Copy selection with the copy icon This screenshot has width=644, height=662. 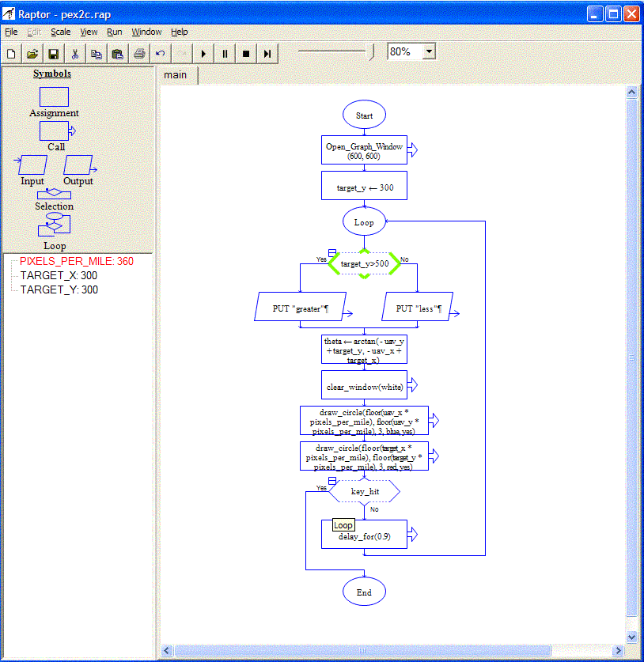pos(97,54)
